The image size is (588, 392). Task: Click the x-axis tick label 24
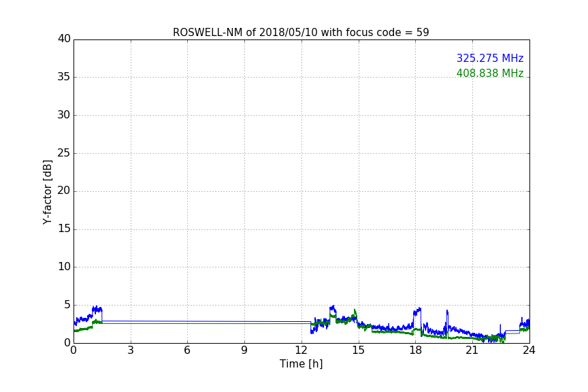click(x=529, y=350)
